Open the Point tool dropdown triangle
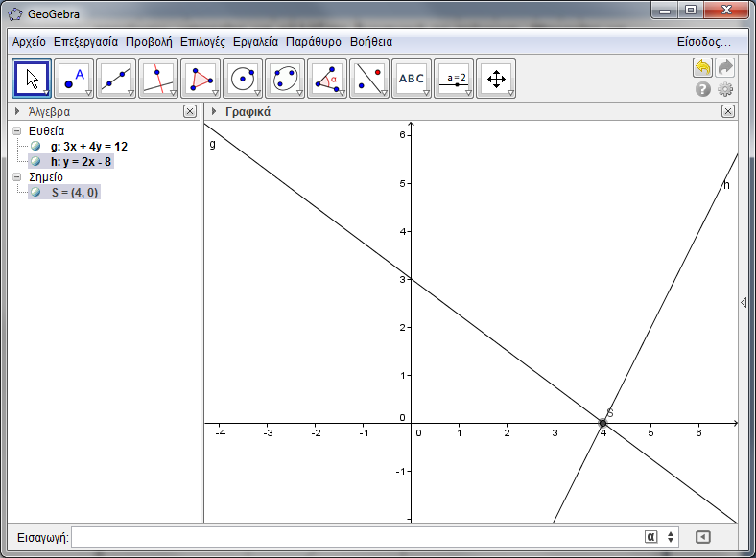Viewport: 756px width, 558px height. click(x=88, y=92)
